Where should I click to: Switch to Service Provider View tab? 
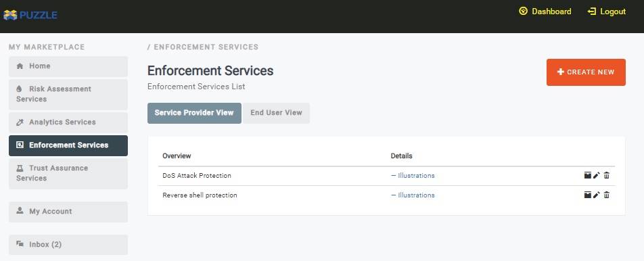[194, 113]
